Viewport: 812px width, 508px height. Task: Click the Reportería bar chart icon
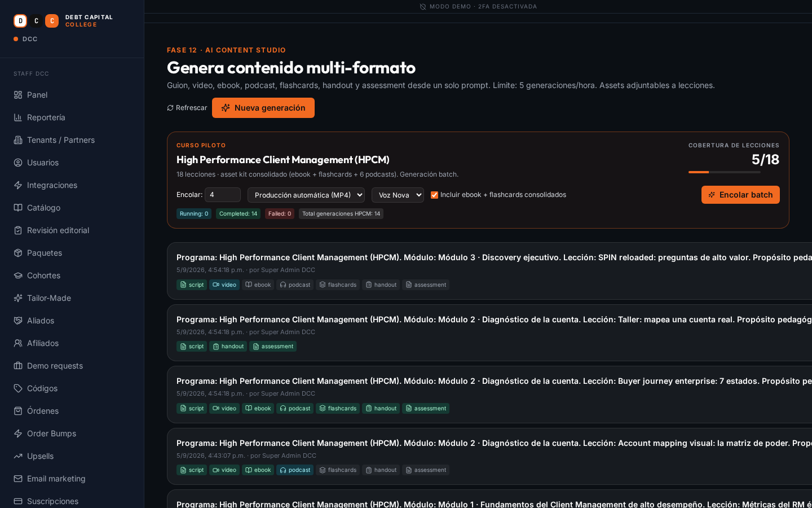pyautogui.click(x=18, y=117)
